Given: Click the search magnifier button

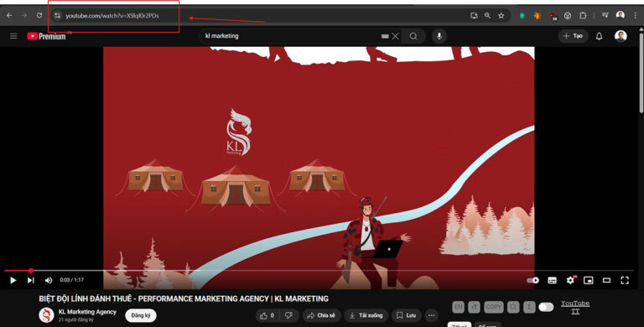Looking at the screenshot, I should tap(413, 36).
